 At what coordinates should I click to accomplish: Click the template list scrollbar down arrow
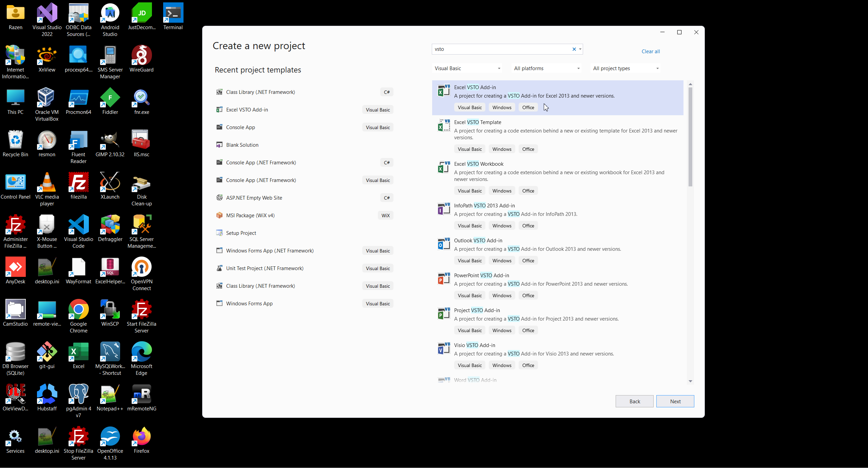(x=690, y=381)
